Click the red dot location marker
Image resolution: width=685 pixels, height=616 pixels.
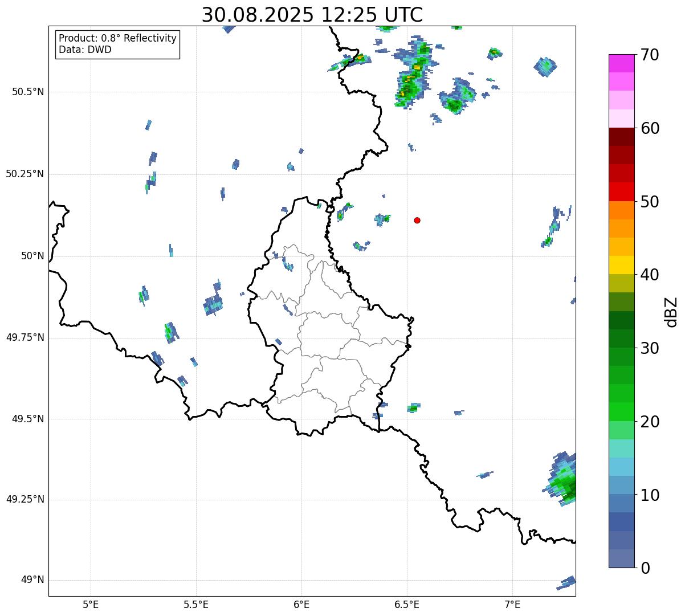(417, 220)
